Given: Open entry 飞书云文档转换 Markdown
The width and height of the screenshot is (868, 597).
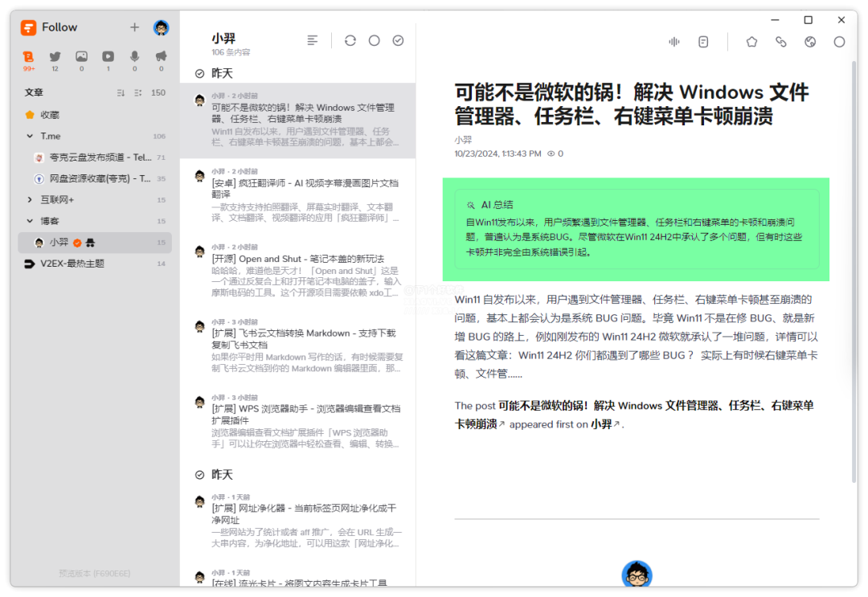Looking at the screenshot, I should click(x=298, y=347).
